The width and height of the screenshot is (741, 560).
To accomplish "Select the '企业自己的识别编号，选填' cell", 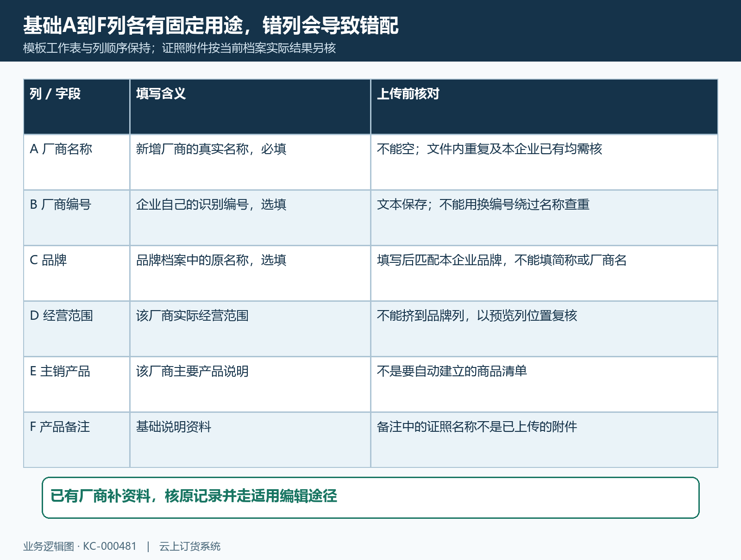I will coord(251,218).
